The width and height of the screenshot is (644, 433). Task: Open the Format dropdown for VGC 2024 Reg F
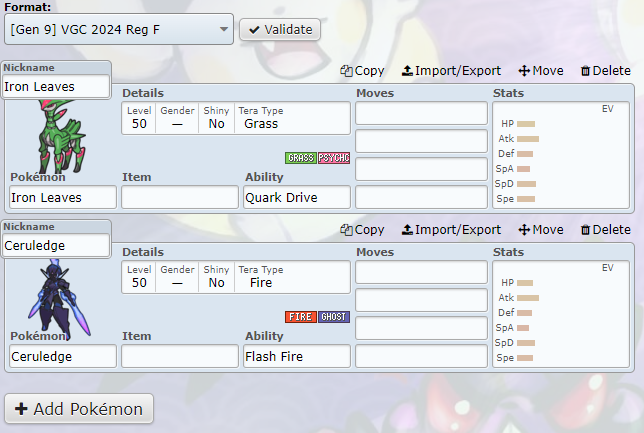coord(119,29)
